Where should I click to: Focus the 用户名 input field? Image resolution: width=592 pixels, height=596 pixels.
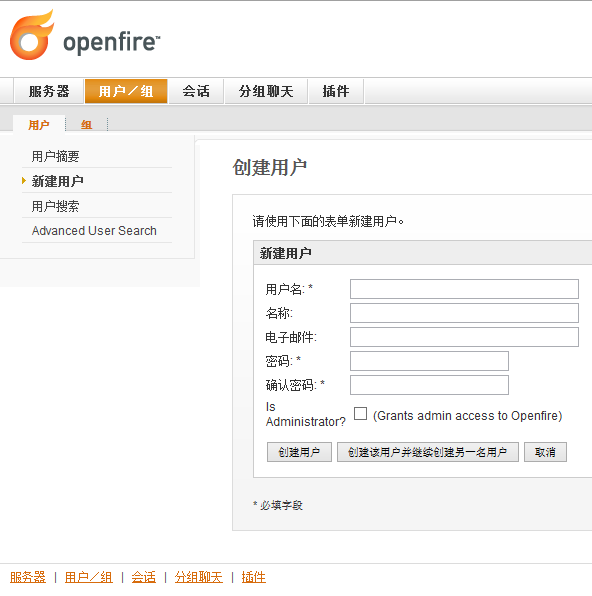coord(464,289)
